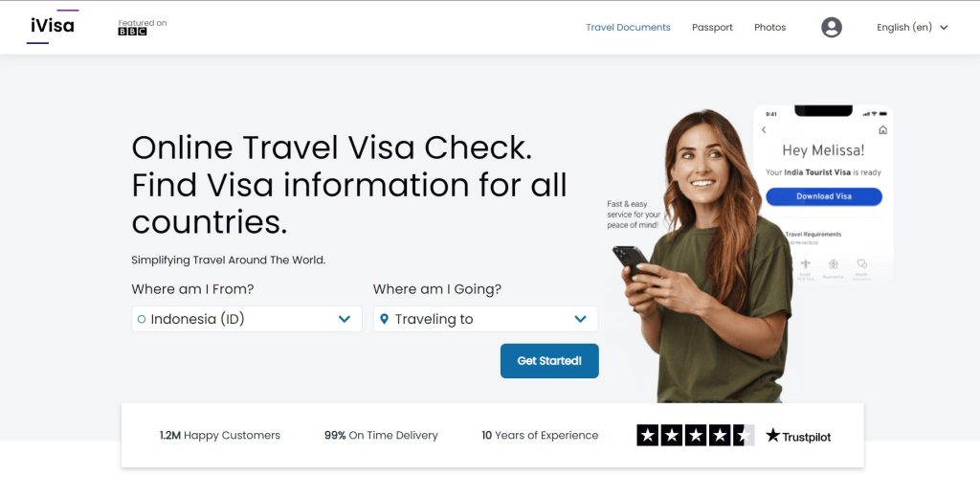Expand the English (en) language selector

coord(912,28)
